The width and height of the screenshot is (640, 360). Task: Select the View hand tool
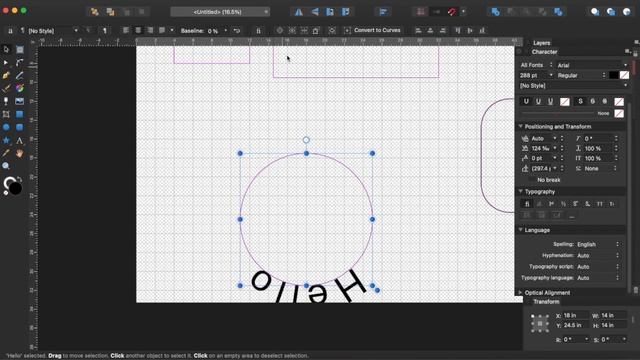(x=20, y=153)
